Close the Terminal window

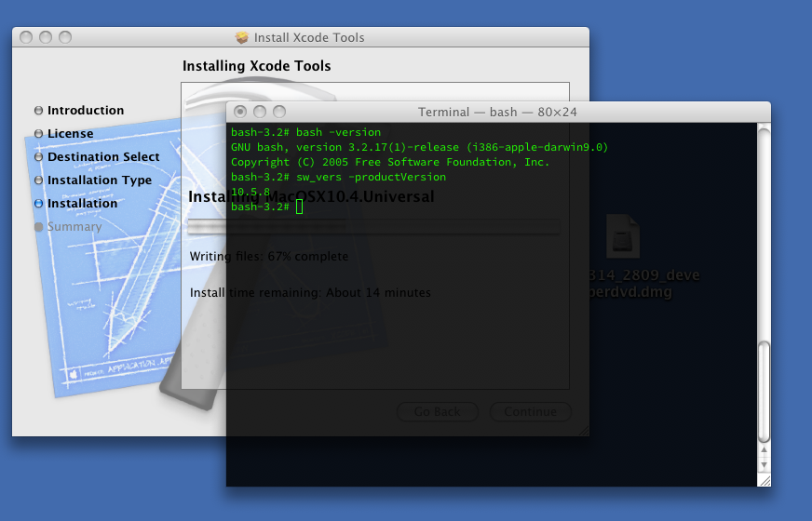tap(239, 112)
